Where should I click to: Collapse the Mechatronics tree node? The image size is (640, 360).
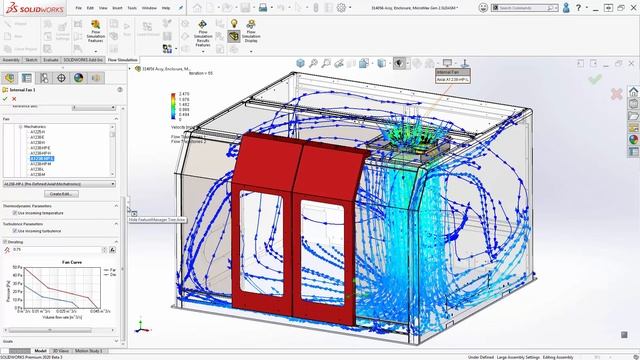pos(20,127)
